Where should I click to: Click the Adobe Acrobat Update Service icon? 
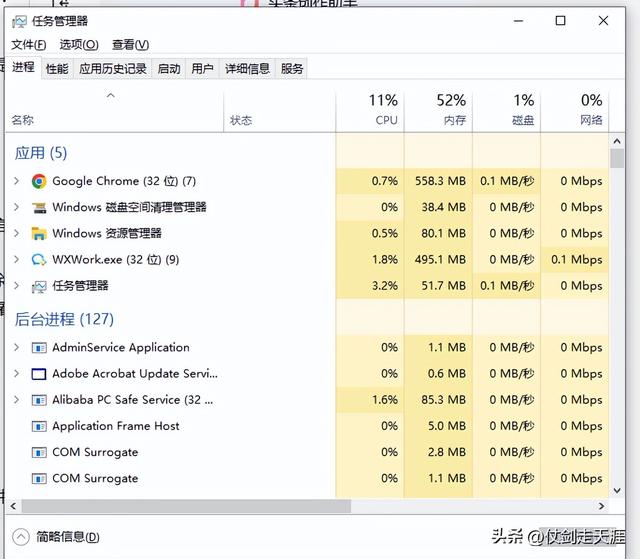click(x=39, y=374)
